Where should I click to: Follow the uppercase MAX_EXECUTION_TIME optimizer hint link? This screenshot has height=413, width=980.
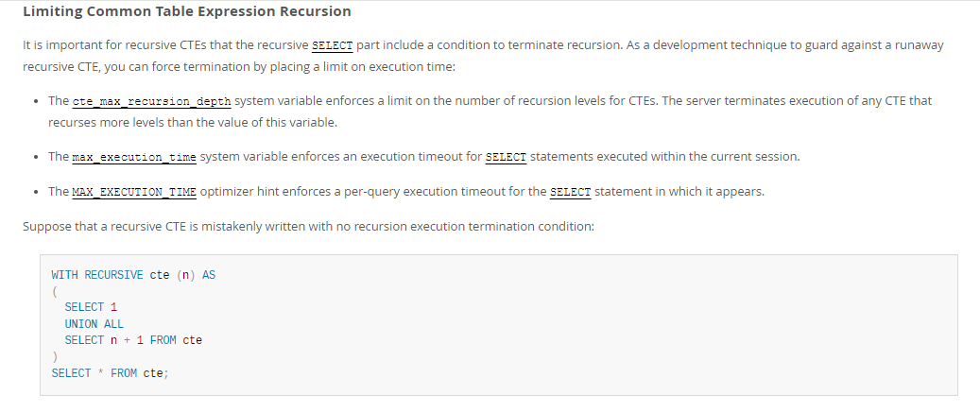(134, 192)
